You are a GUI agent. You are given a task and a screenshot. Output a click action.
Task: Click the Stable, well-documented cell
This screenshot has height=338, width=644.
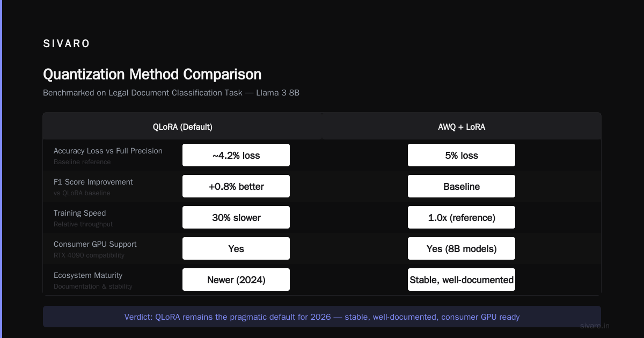click(462, 280)
